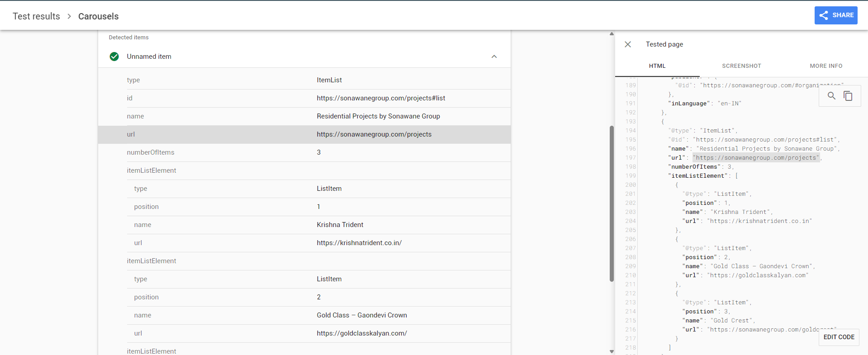This screenshot has height=355, width=868.
Task: Click the Unnamed item label
Action: [x=149, y=57]
